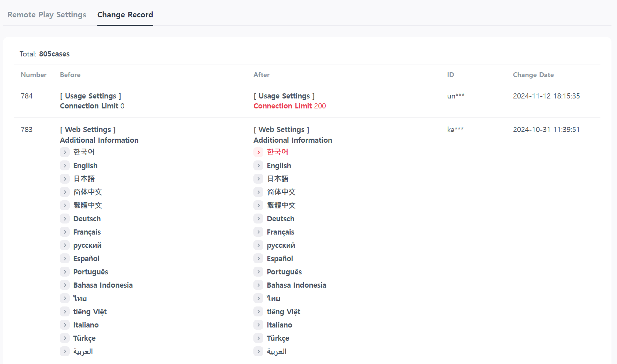This screenshot has height=364, width=617.
Task: Open Deutsch chevron in After column
Action: pyautogui.click(x=259, y=219)
